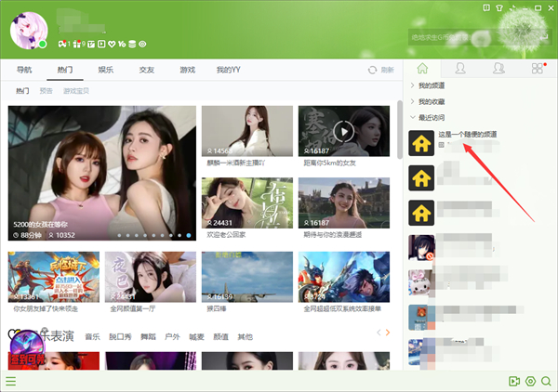Screen dimensions: 558x392
Task: Refresh the page with the 刷新 button
Action: pyautogui.click(x=381, y=70)
